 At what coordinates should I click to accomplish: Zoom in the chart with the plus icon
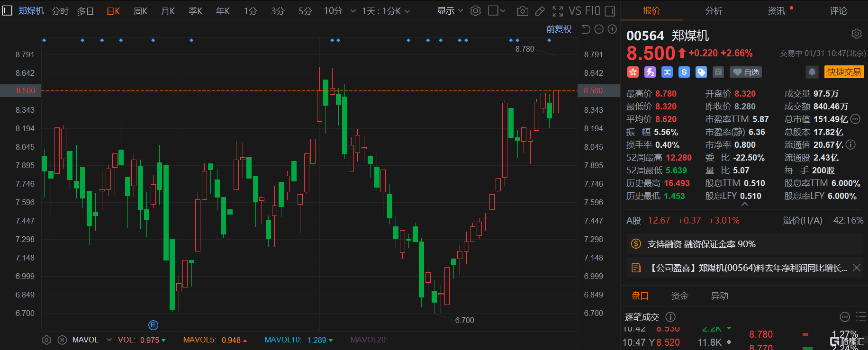pos(612,29)
